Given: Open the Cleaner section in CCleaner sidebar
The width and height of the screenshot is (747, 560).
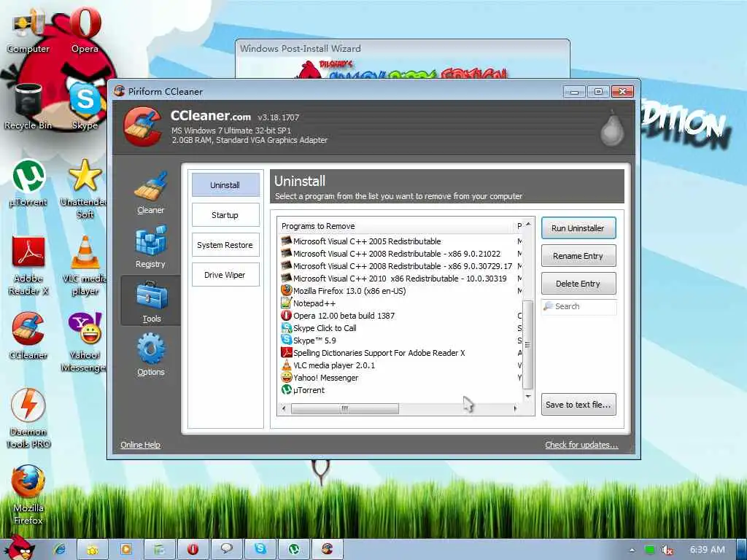Looking at the screenshot, I should (150, 192).
